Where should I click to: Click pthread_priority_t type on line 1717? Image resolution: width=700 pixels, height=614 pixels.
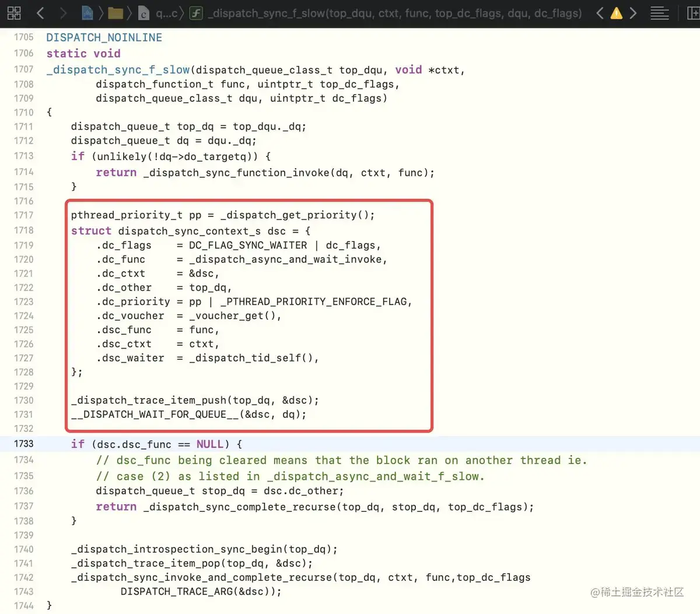pyautogui.click(x=127, y=215)
